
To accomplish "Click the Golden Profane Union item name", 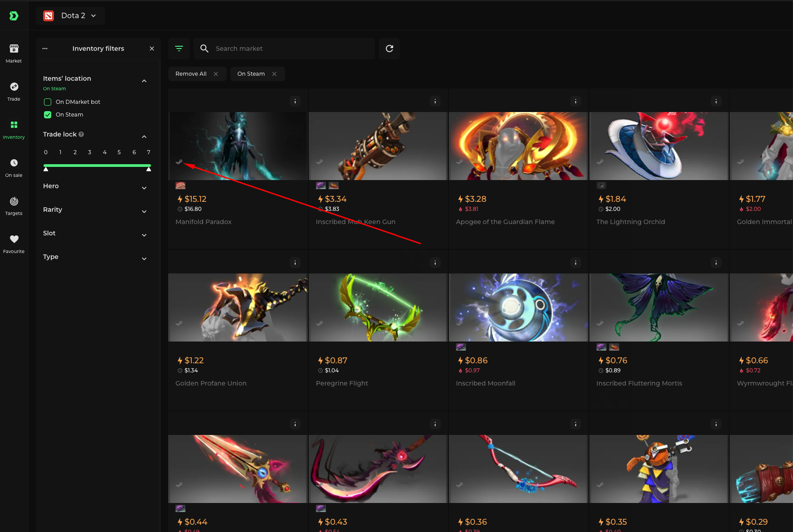I will click(x=211, y=383).
